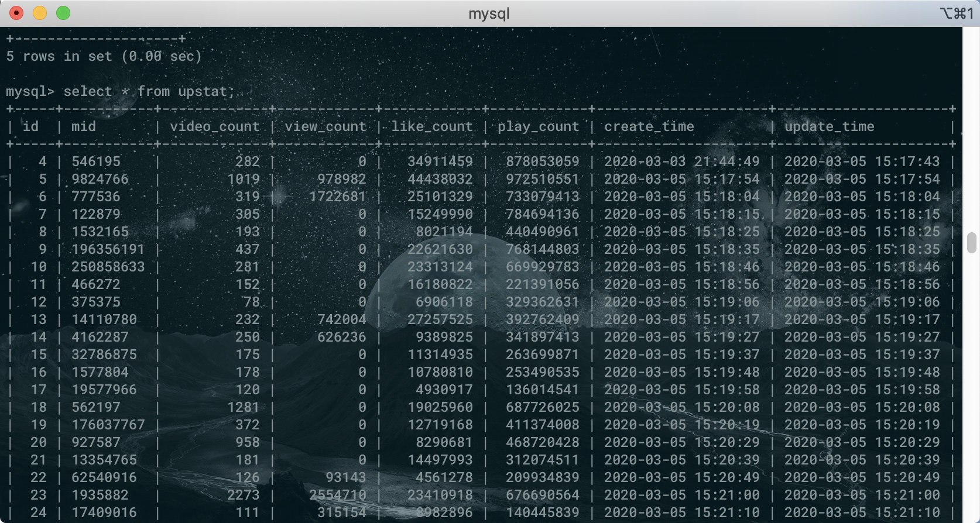Click mid value 13354765
The image size is (980, 523).
104,460
